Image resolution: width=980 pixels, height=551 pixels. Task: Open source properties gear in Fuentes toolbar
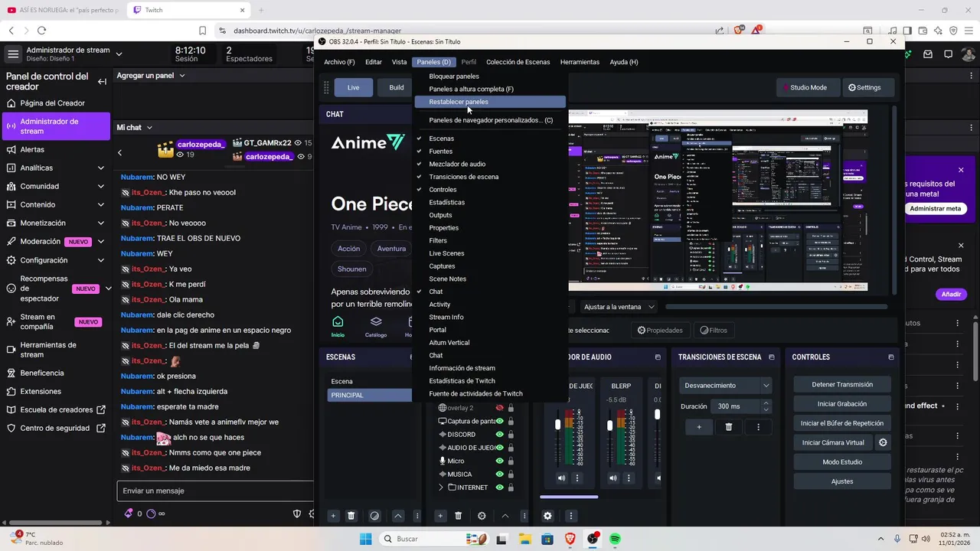point(482,516)
